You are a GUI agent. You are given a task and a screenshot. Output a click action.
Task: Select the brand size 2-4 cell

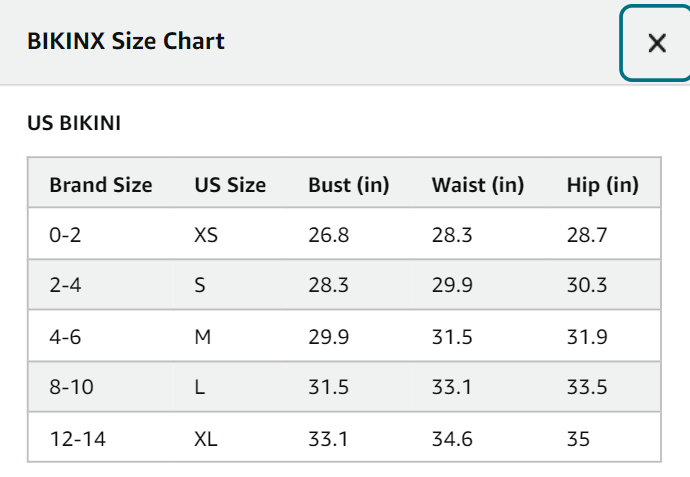pyautogui.click(x=65, y=285)
